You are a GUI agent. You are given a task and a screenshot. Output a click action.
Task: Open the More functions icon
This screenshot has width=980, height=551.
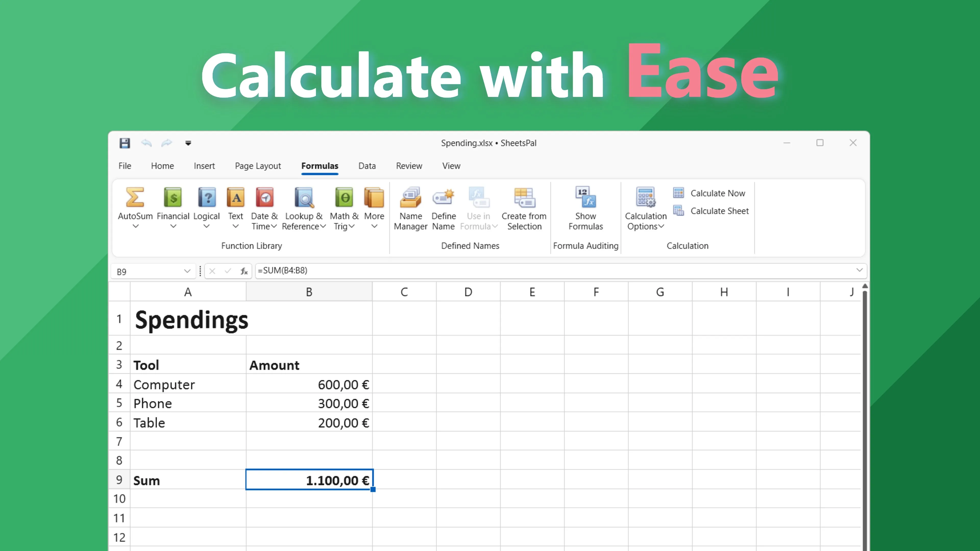click(x=374, y=197)
